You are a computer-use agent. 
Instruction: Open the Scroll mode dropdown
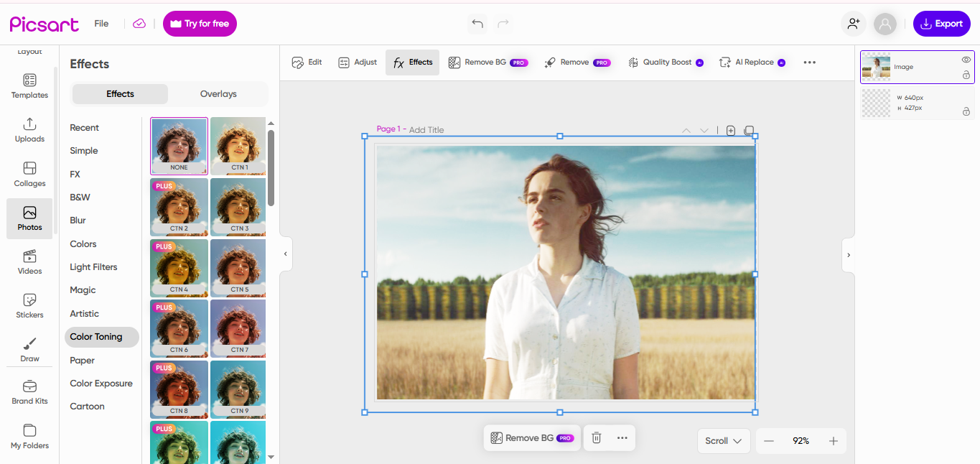click(724, 441)
